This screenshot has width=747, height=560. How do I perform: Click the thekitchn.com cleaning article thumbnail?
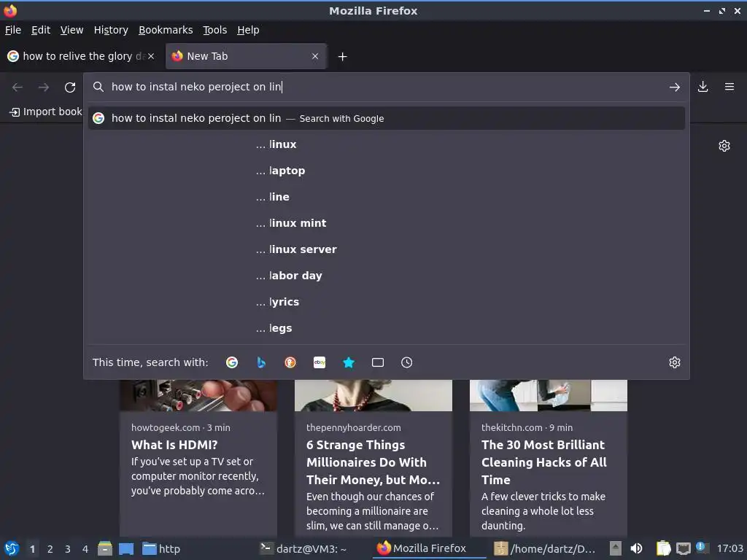pos(549,395)
